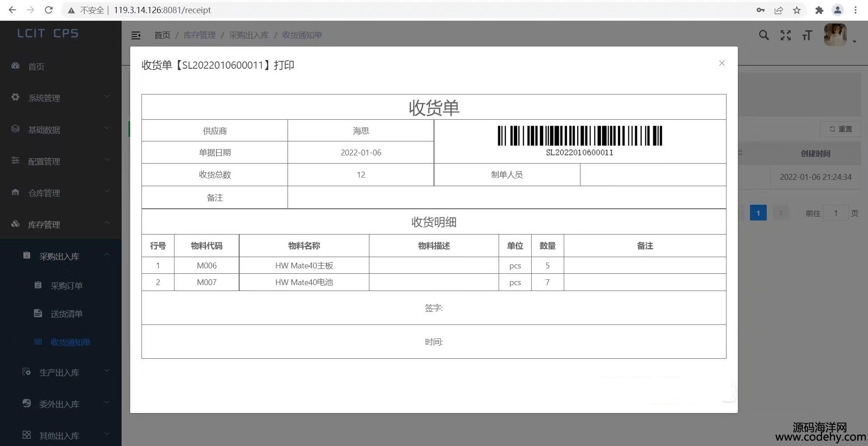Click the HW Mate40电池 material name cell
The height and width of the screenshot is (446, 868).
pyautogui.click(x=304, y=282)
